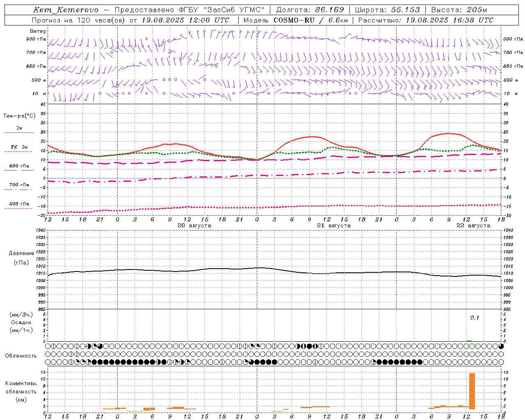Click the '22 августа' date label

[x=473, y=226]
